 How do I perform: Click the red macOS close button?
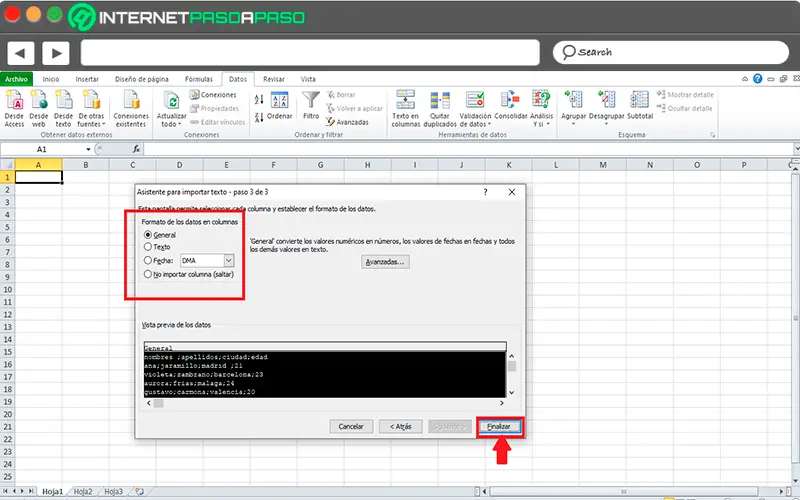click(12, 15)
